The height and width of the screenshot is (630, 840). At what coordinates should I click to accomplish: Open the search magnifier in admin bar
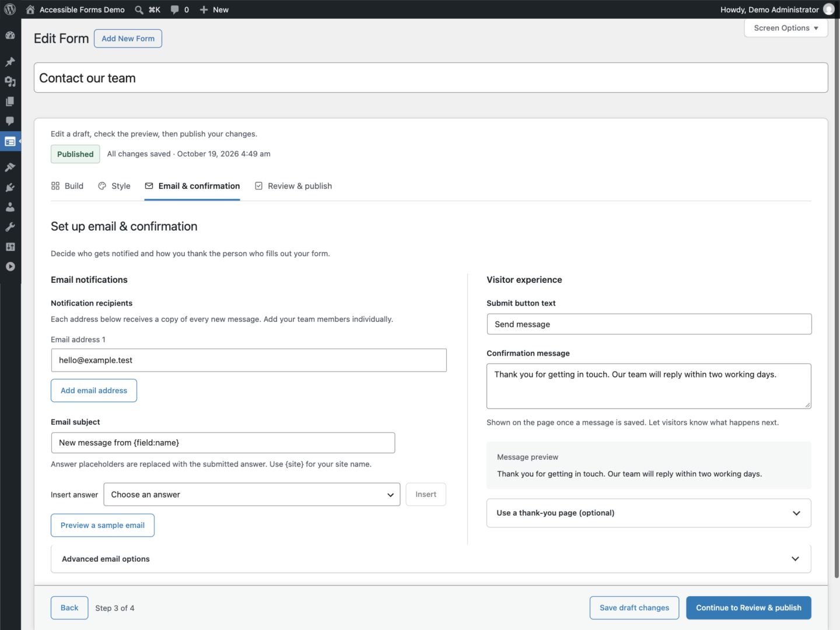[139, 9]
